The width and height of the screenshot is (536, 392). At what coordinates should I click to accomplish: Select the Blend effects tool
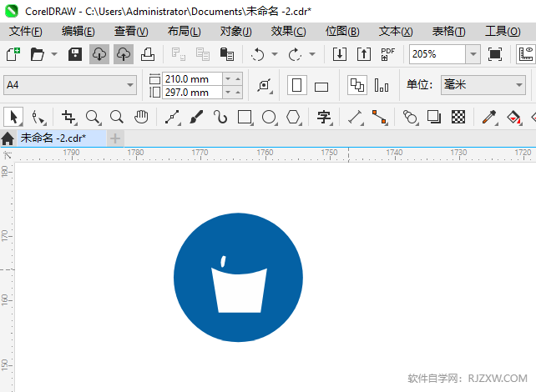point(411,117)
